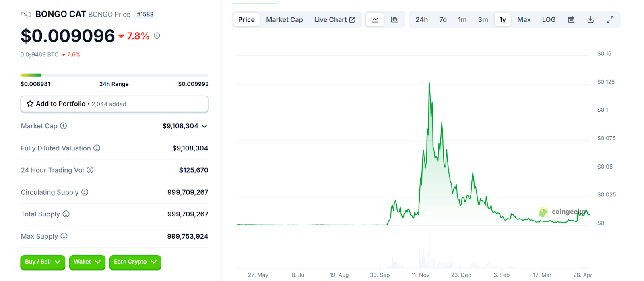Set chart range to 7d
The image size is (644, 281).
[x=443, y=19]
